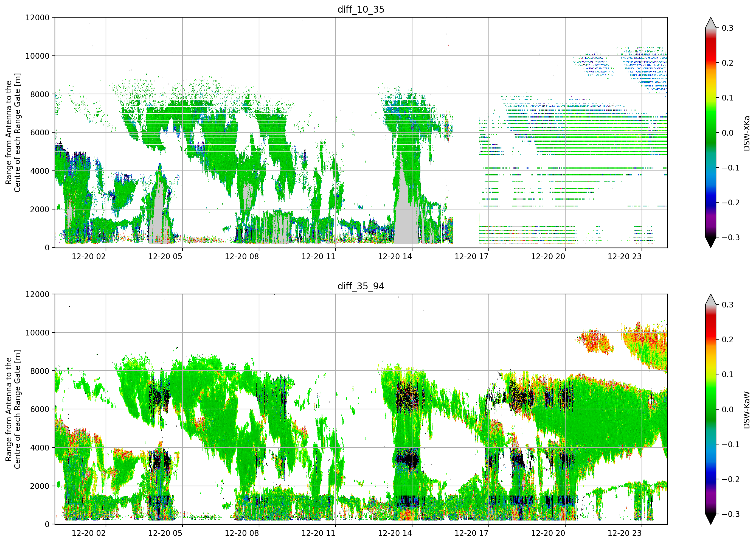Click "12-20 23" tick under the diff_10_35 plot

pyautogui.click(x=625, y=256)
